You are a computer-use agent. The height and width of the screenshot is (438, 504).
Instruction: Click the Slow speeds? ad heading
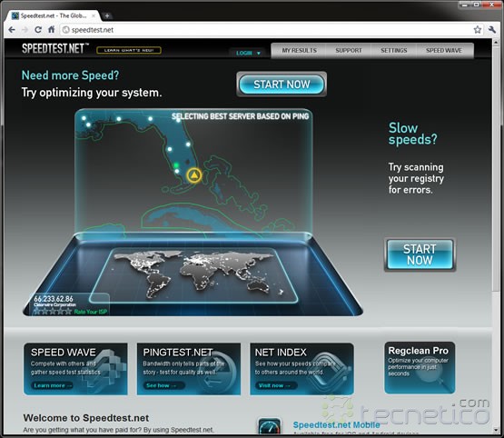(x=412, y=134)
